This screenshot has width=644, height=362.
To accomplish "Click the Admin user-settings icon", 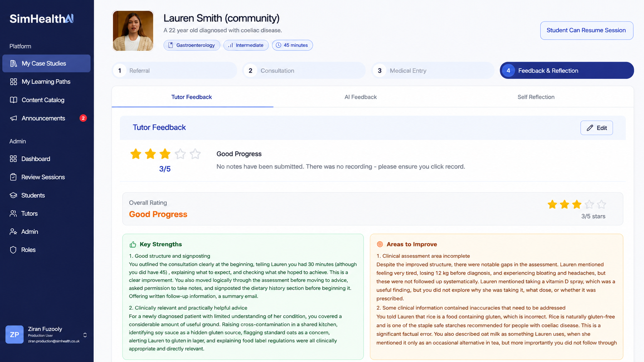I will (x=13, y=232).
